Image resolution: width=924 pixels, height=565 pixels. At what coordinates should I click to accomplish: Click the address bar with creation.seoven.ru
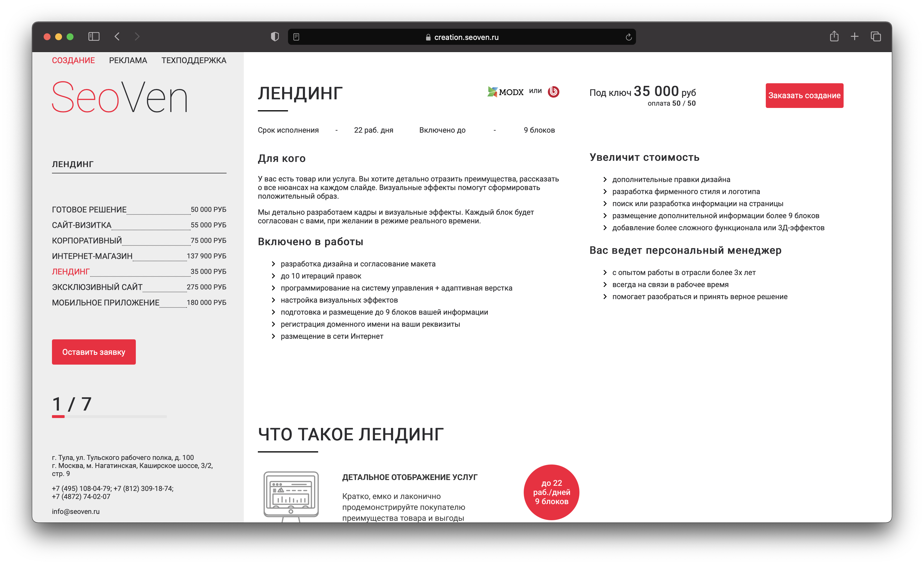pos(462,37)
